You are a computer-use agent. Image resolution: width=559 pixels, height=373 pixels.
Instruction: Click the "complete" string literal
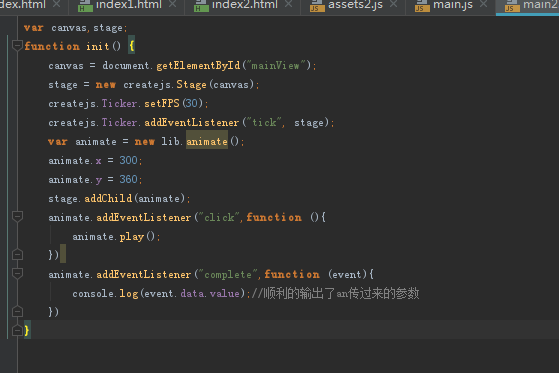tap(228, 274)
